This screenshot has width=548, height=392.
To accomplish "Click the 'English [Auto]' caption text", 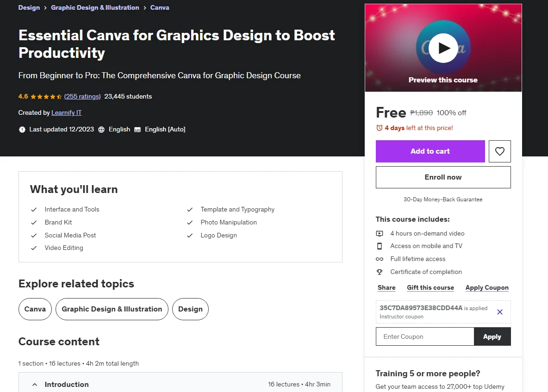I will point(165,129).
